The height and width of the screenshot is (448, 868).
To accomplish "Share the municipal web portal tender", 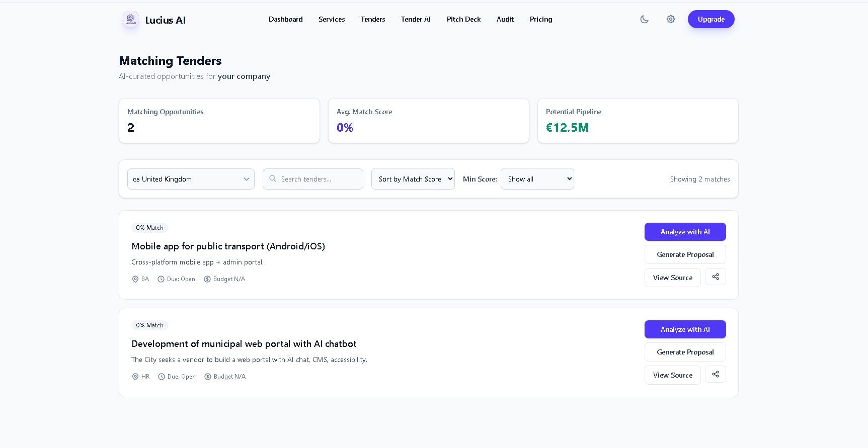I will pos(715,375).
